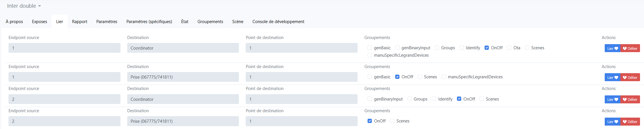Uncheck OnOff in the first binding row
644x129 pixels.
tap(487, 48)
